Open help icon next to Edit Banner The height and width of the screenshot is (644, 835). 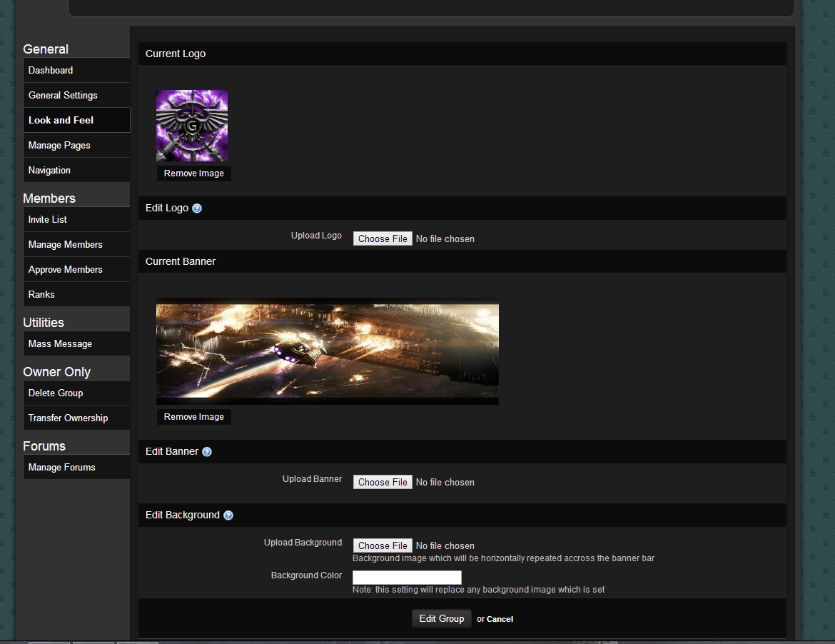(207, 452)
